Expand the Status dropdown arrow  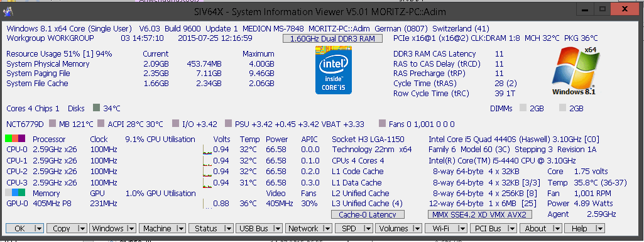(x=228, y=228)
